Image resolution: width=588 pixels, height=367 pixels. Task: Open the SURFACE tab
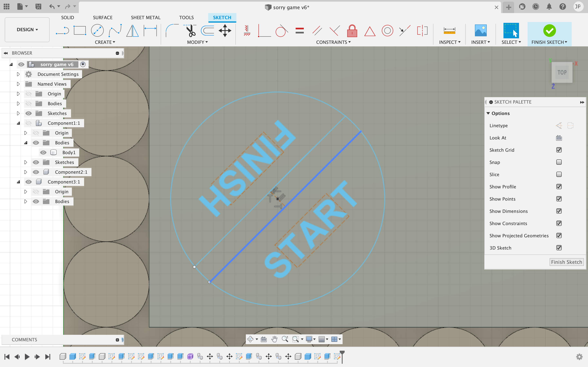(x=103, y=17)
